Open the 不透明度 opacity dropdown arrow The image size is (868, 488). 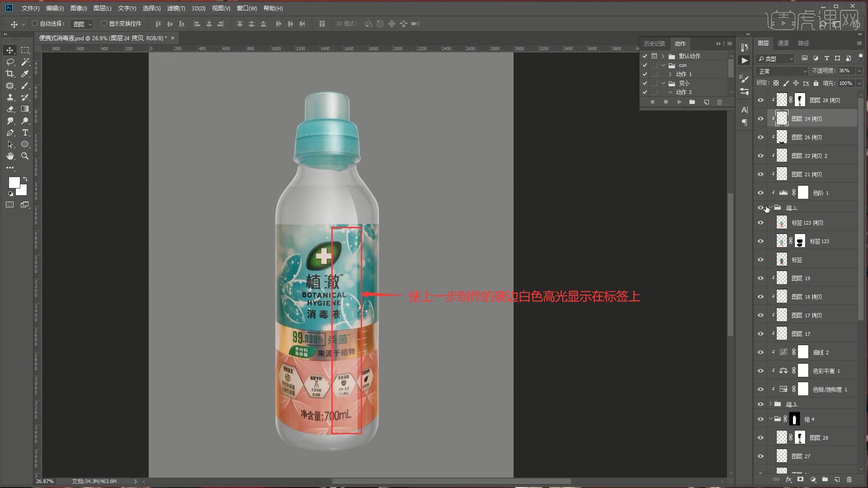(859, 71)
